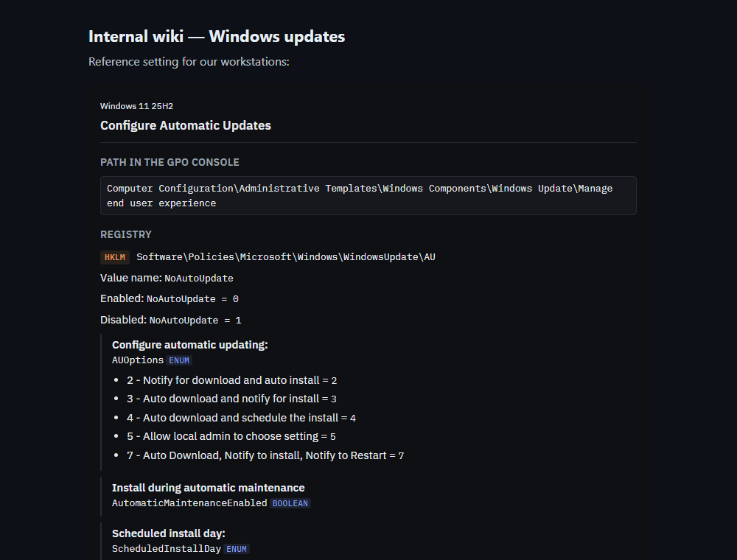The width and height of the screenshot is (737, 560).
Task: Click '7 - Auto Download, Notify to install' option
Action: pos(265,455)
